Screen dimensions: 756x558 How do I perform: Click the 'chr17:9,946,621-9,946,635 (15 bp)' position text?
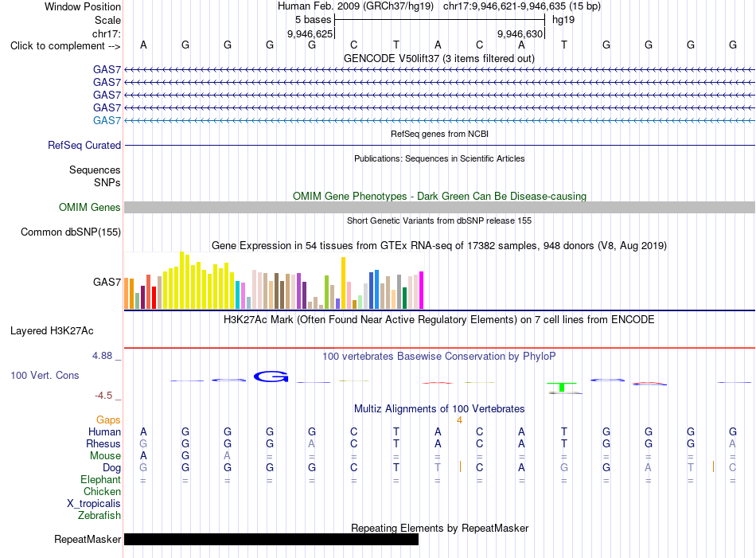pos(522,6)
